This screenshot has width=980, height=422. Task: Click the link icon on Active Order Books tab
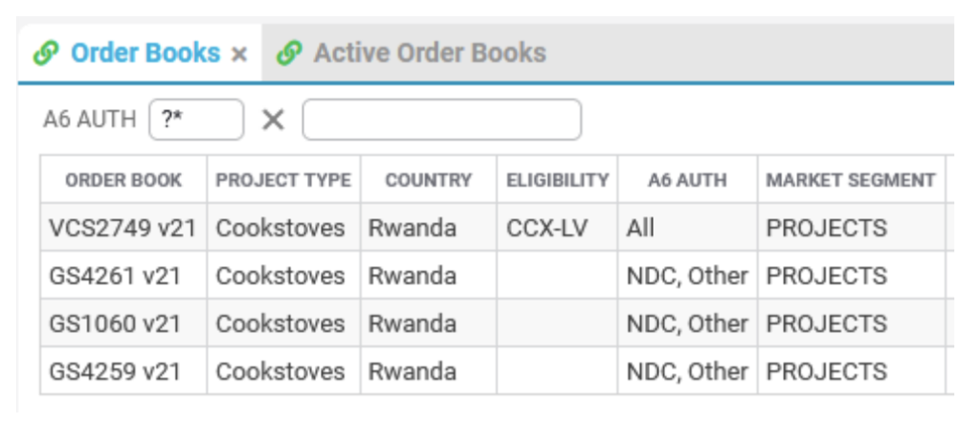coord(289,54)
